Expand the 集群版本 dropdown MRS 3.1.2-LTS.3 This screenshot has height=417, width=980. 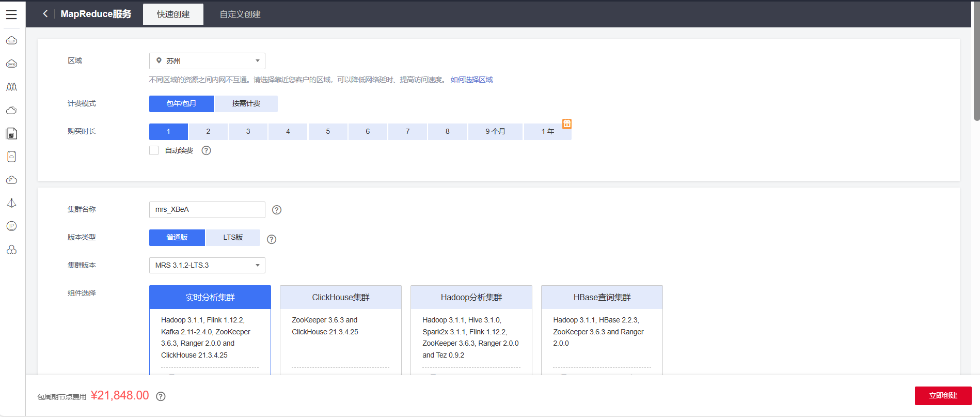click(207, 266)
